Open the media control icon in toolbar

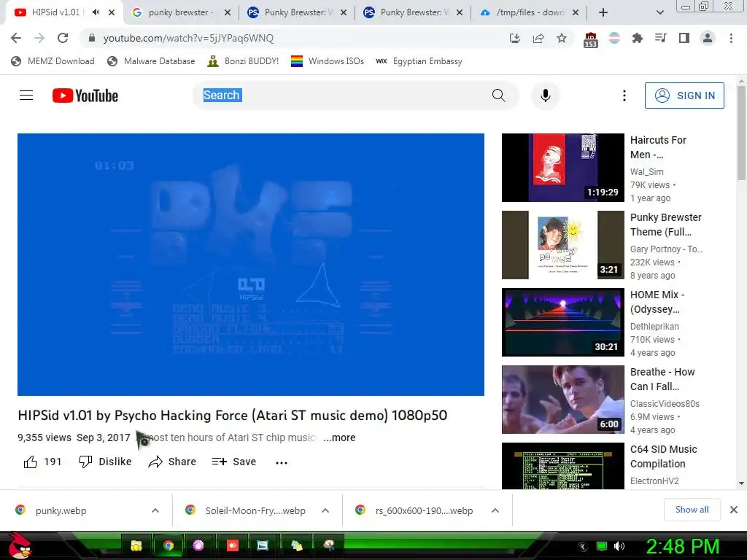[x=661, y=38]
